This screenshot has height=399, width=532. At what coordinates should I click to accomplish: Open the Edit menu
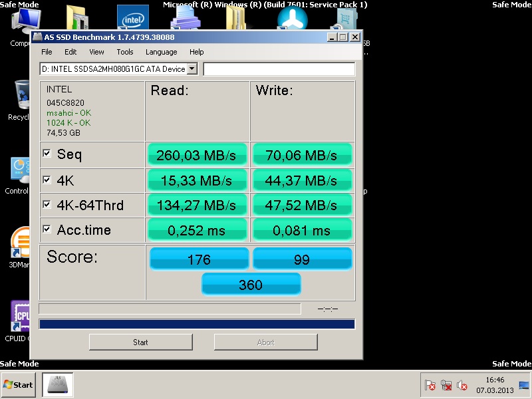tap(70, 52)
